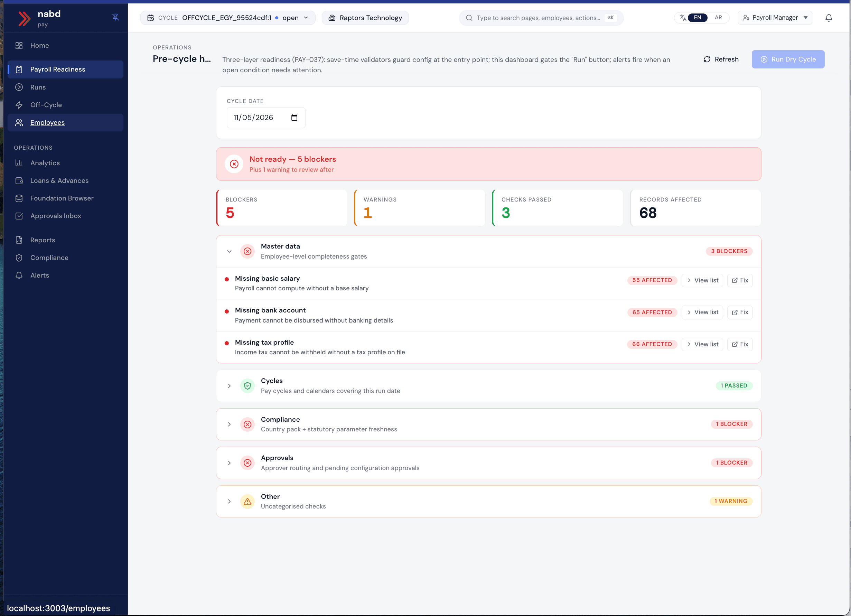This screenshot has width=851, height=616.
Task: Expand the Other uncategorised checks section
Action: click(229, 502)
